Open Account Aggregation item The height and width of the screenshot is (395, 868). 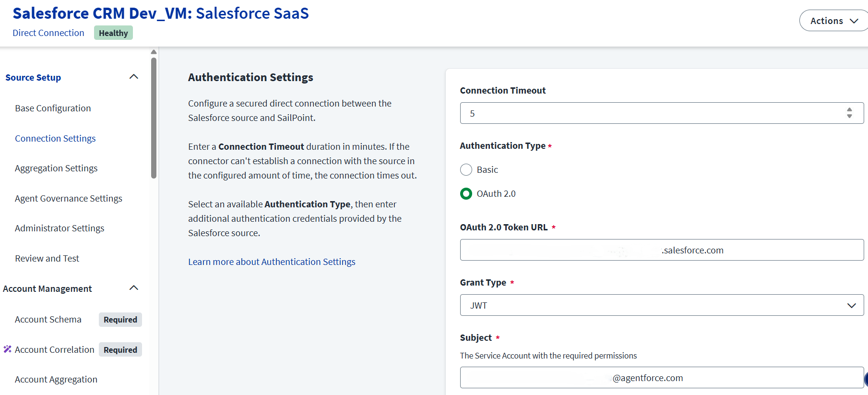(56, 379)
